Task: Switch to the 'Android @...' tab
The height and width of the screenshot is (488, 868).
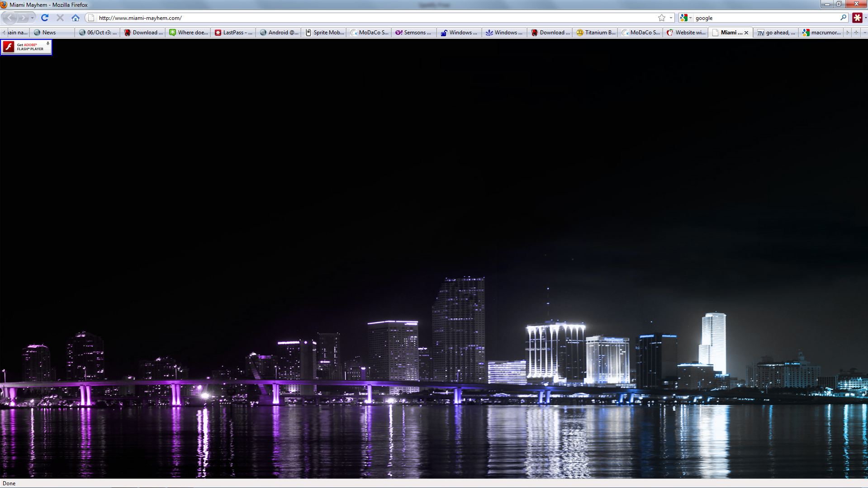Action: pos(279,33)
